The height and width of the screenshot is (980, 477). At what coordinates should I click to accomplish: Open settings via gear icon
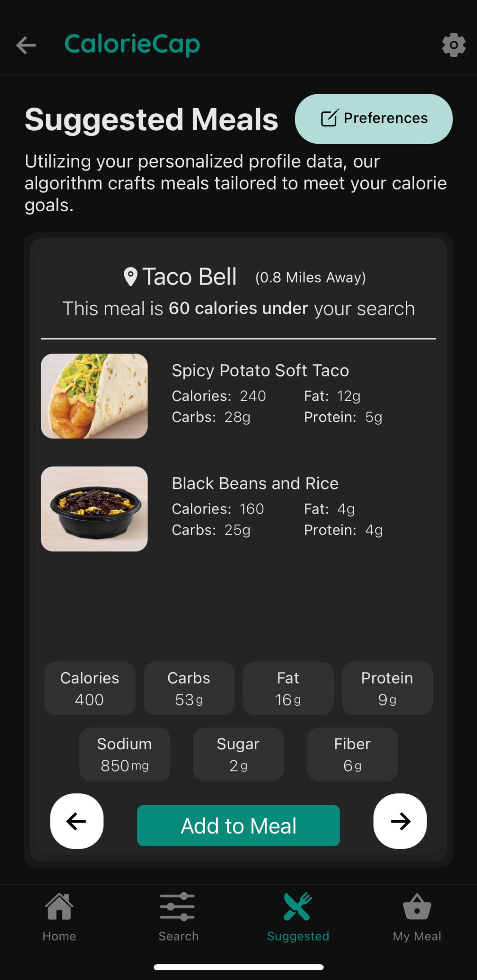[x=454, y=45]
